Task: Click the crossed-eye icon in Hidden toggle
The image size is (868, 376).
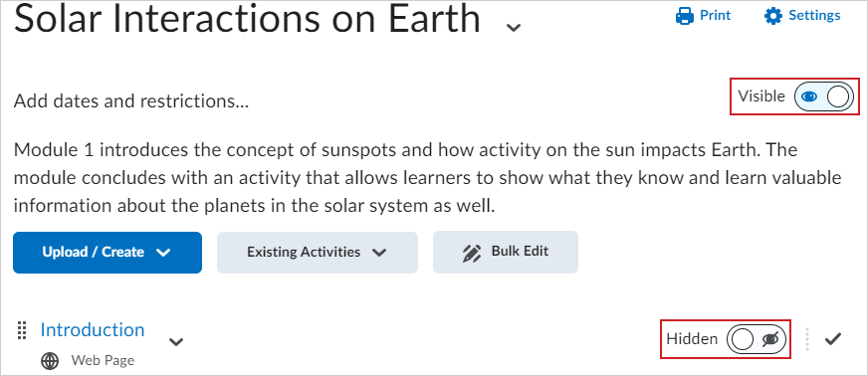Action: [x=770, y=339]
